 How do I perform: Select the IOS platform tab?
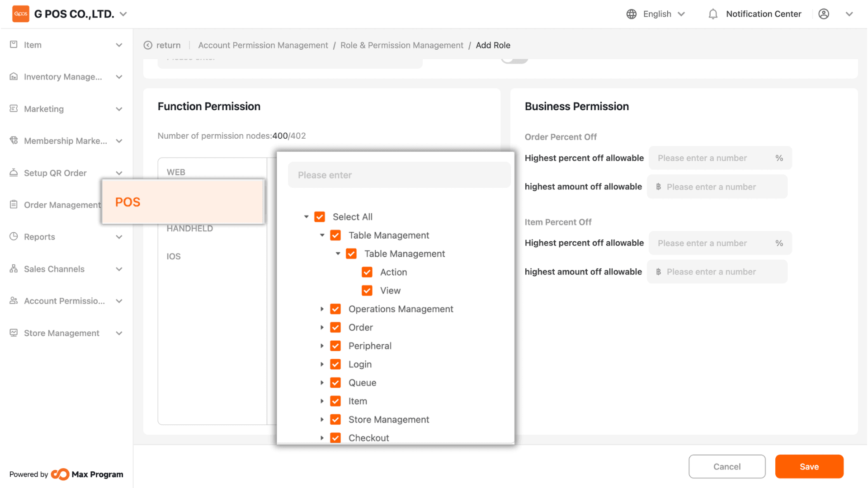click(x=174, y=256)
